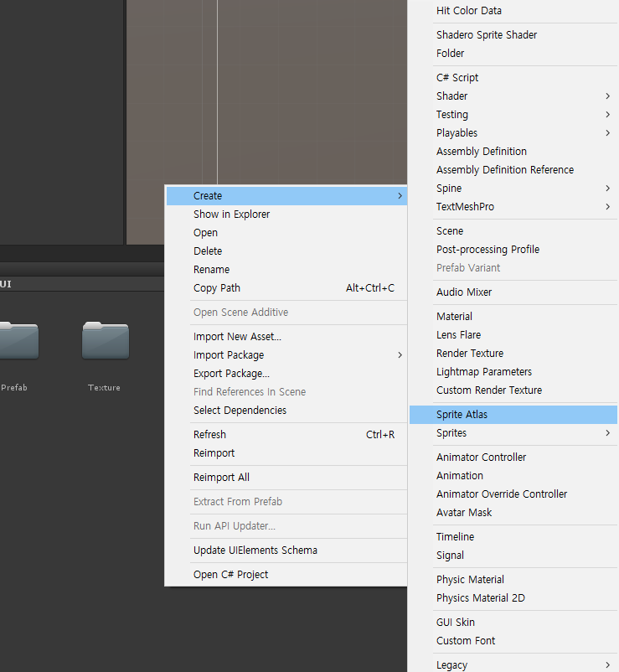
Task: Create a Render Texture
Action: [513, 353]
